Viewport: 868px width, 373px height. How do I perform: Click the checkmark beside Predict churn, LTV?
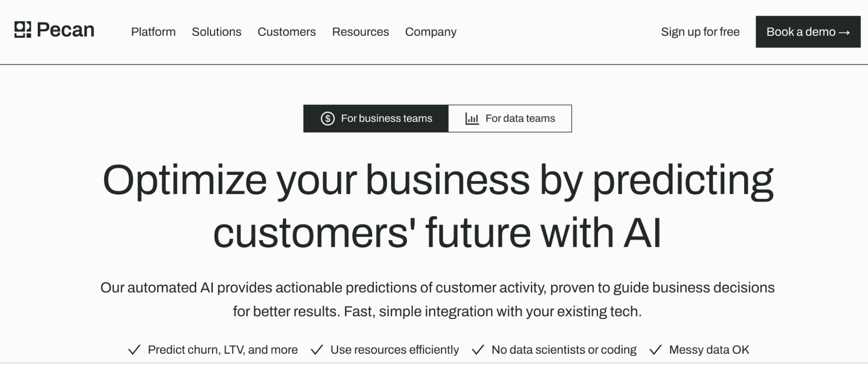coord(135,350)
